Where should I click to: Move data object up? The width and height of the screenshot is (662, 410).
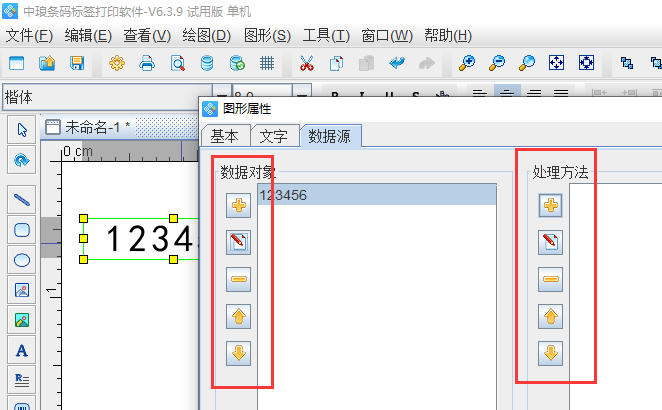[x=239, y=316]
